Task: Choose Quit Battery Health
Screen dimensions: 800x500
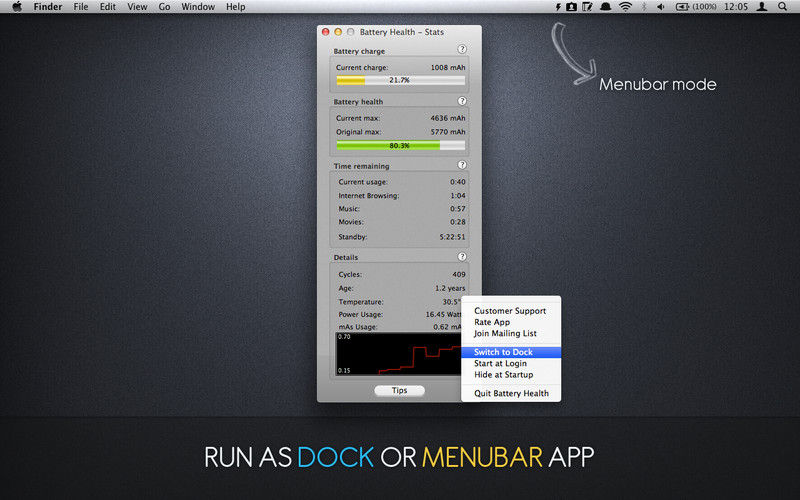Action: click(511, 393)
